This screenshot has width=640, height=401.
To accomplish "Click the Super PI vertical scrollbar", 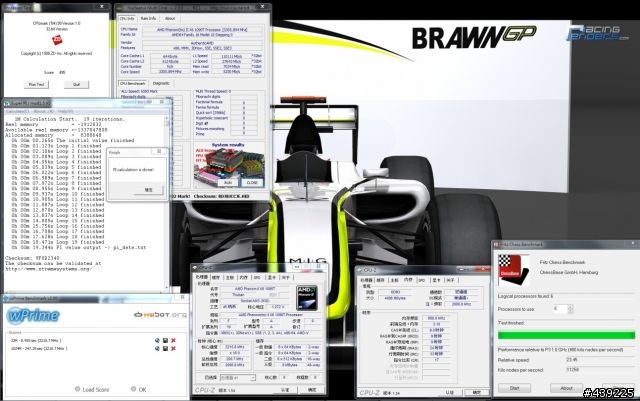I will pos(167,202).
